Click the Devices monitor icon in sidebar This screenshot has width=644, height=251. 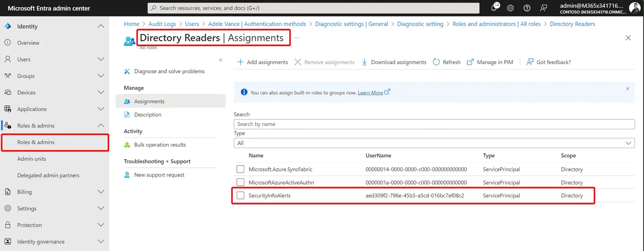point(8,92)
